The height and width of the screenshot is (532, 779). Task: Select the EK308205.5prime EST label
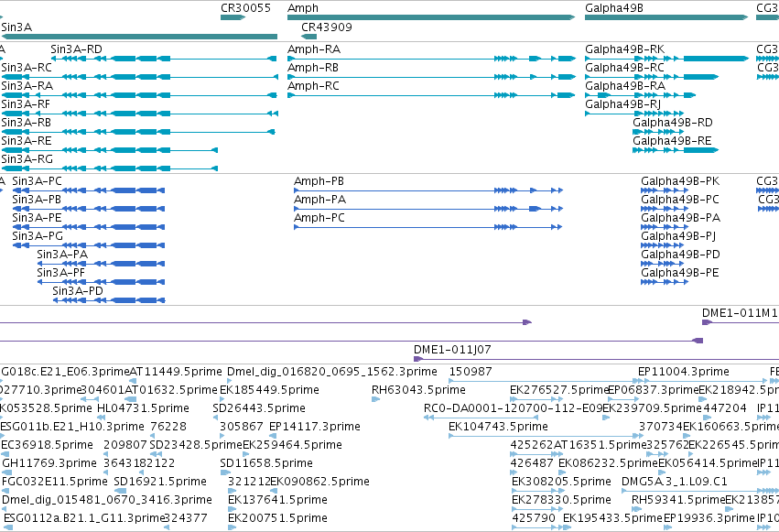tap(561, 482)
